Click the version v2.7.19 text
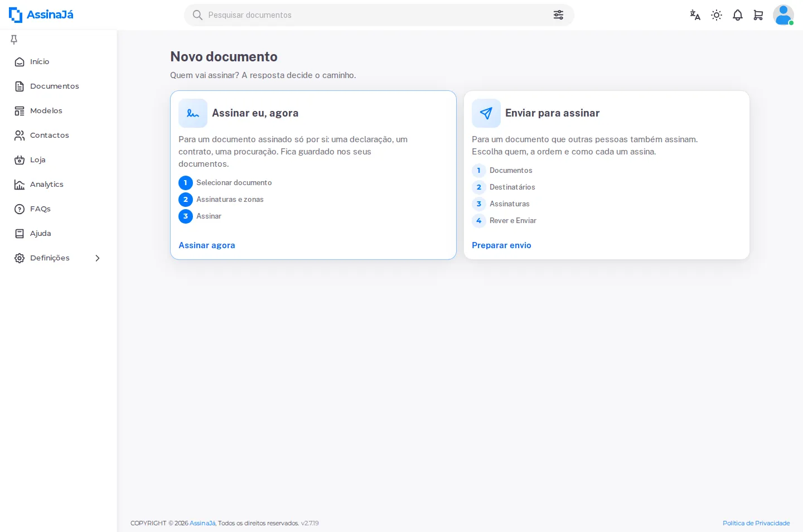This screenshot has width=803, height=532. tap(309, 523)
